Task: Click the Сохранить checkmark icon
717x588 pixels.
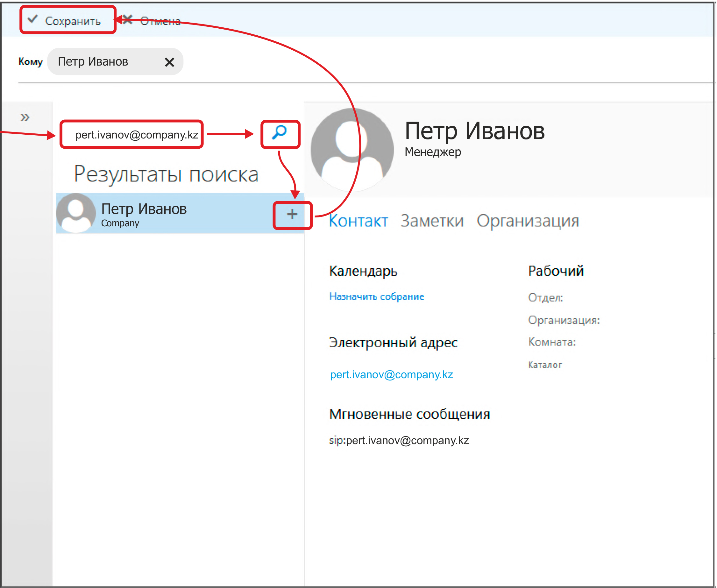Action: click(x=32, y=19)
